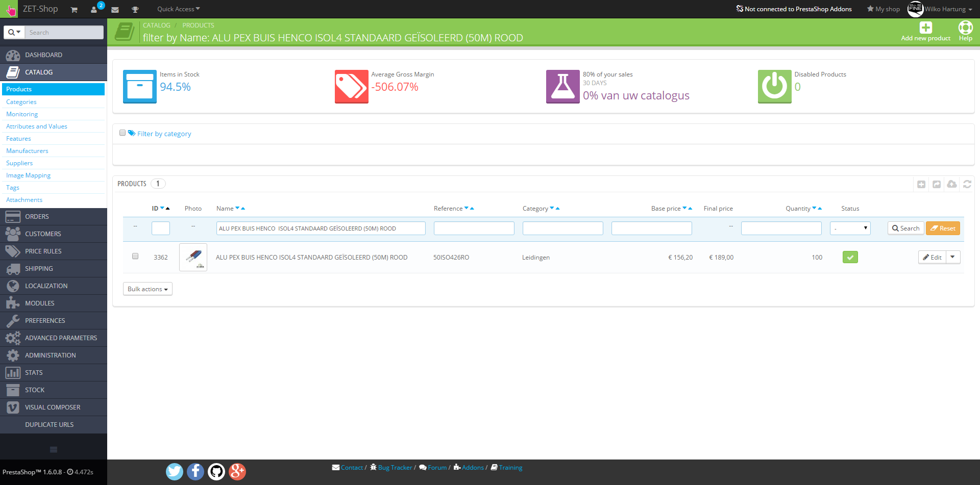Click Add new product
Screen dimensions: 980x485
(925, 31)
